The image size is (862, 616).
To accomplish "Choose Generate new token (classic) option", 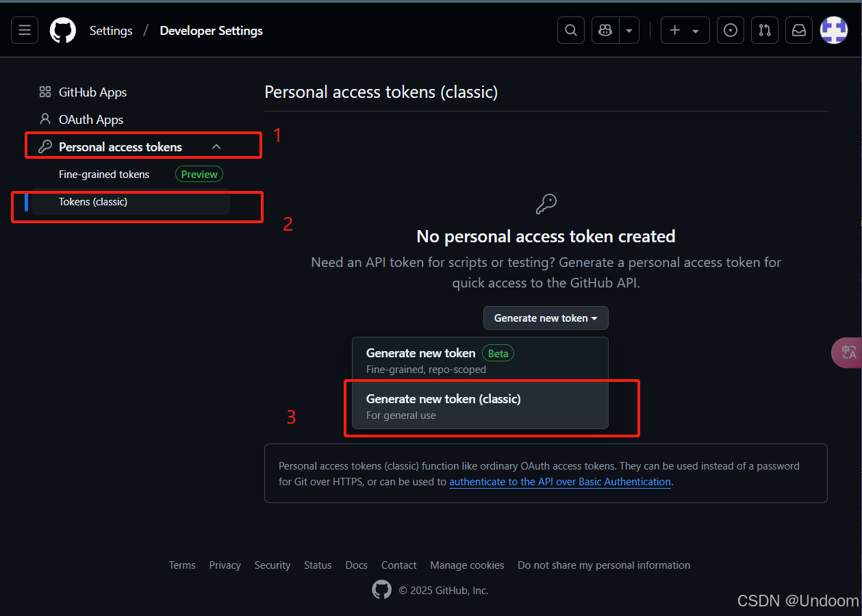I will click(x=480, y=407).
